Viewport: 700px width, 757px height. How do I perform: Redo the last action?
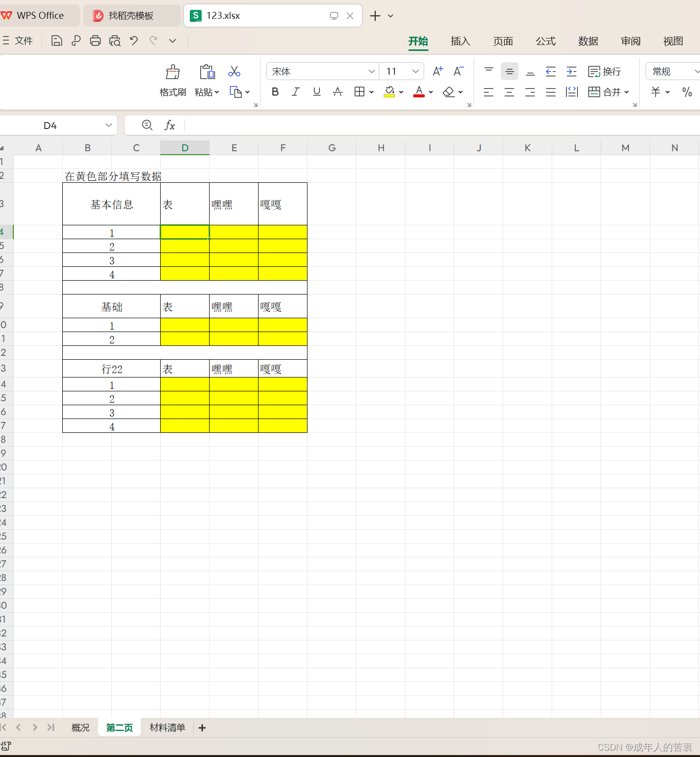click(153, 41)
